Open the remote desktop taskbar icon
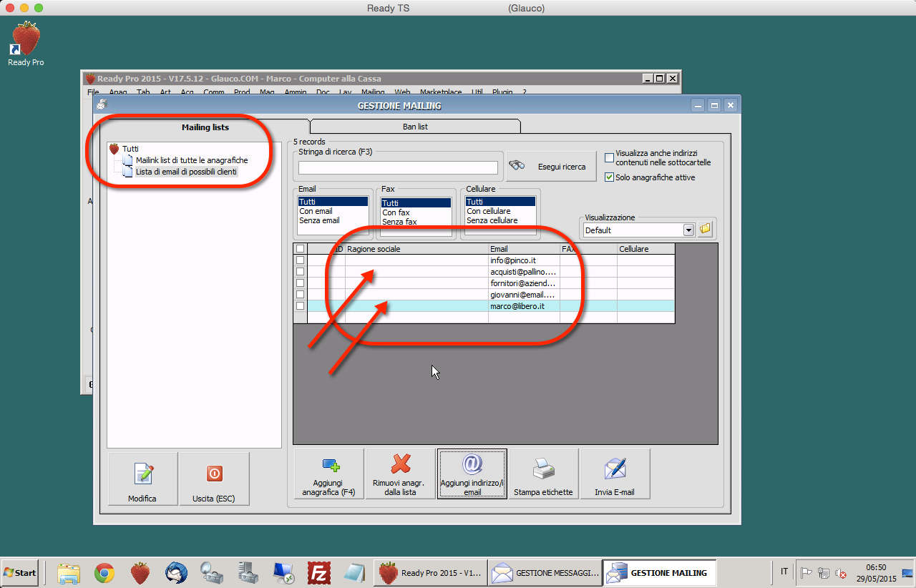Screen dimensions: 916x588 (283, 572)
